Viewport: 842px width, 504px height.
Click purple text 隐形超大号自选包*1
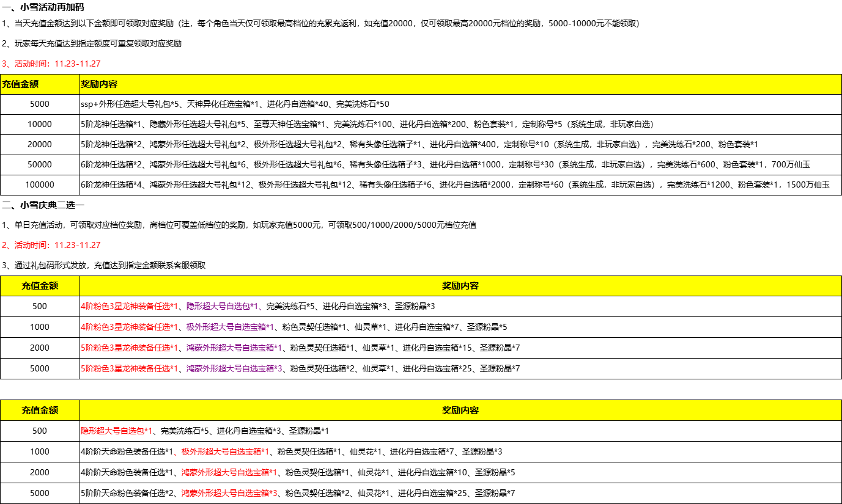(x=223, y=306)
